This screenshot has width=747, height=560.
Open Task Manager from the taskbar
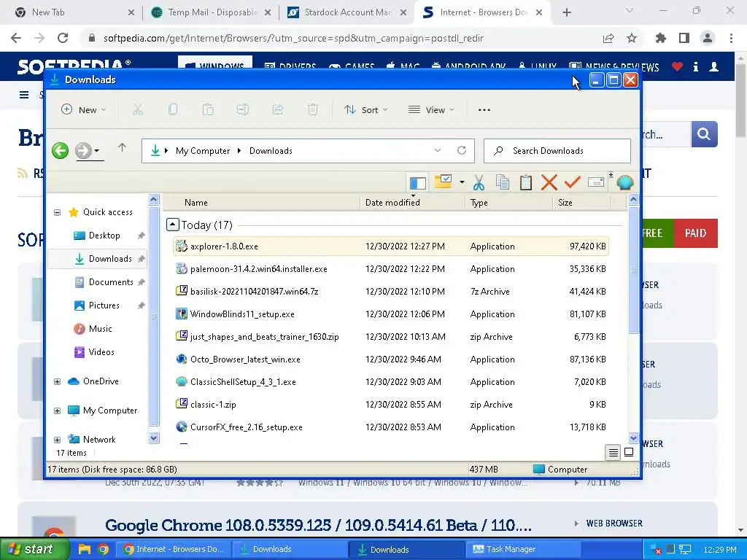pos(522,549)
